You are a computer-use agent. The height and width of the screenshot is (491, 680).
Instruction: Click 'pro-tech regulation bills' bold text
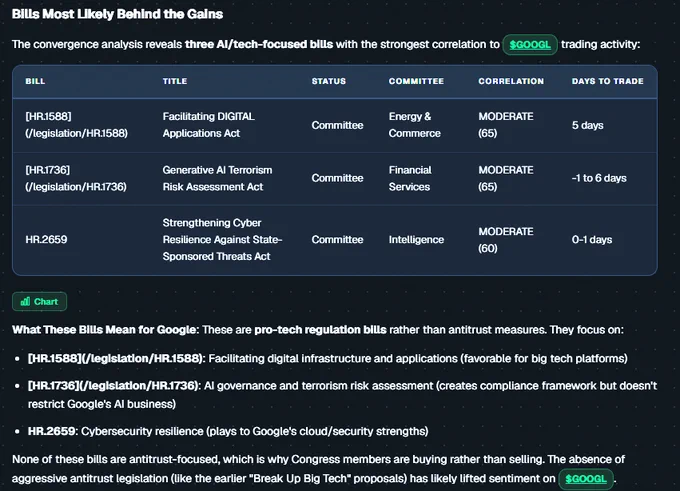tap(320, 330)
